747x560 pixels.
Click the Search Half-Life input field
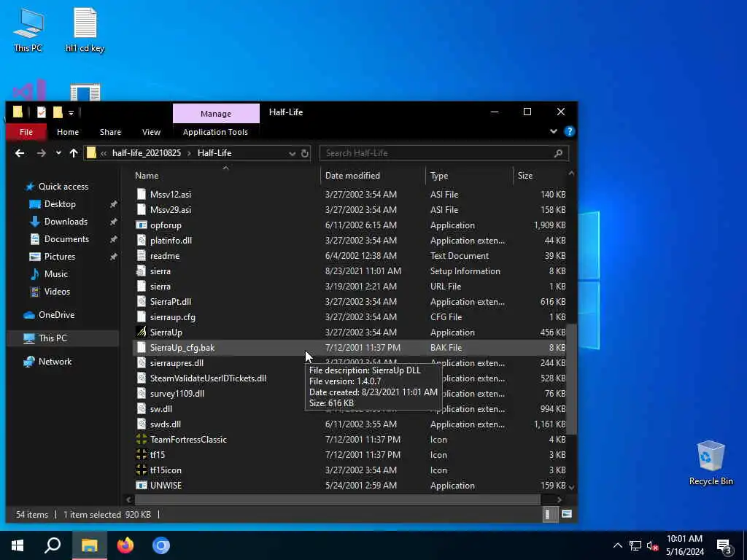point(443,153)
